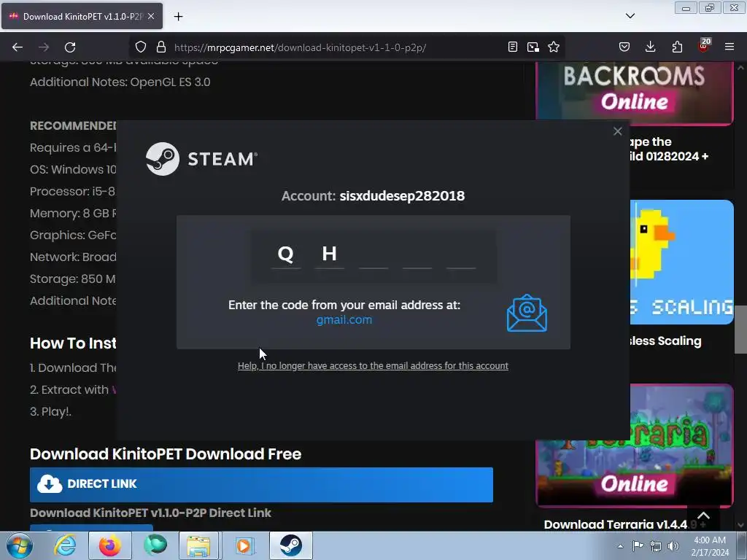Screen dimensions: 747x560
Task: Open the file explorer folder in taskbar
Action: [198, 545]
